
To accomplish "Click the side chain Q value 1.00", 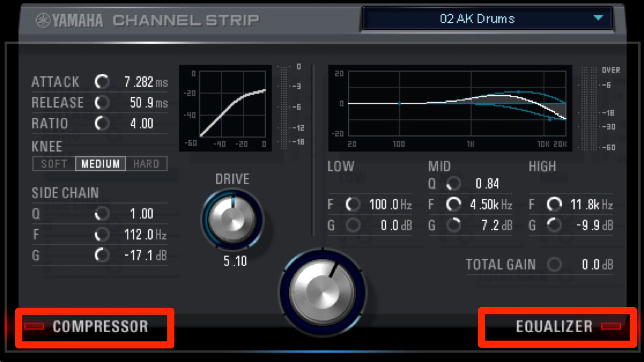I will tap(141, 214).
